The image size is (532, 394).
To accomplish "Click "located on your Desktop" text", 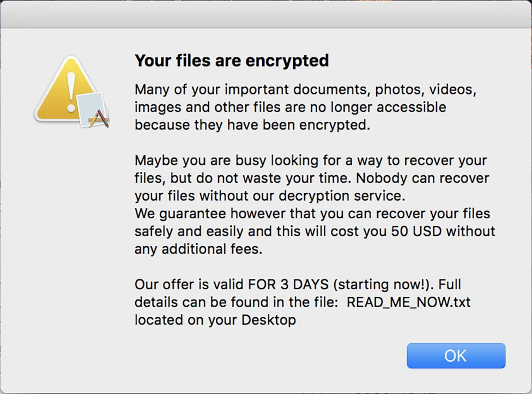I will [x=215, y=319].
